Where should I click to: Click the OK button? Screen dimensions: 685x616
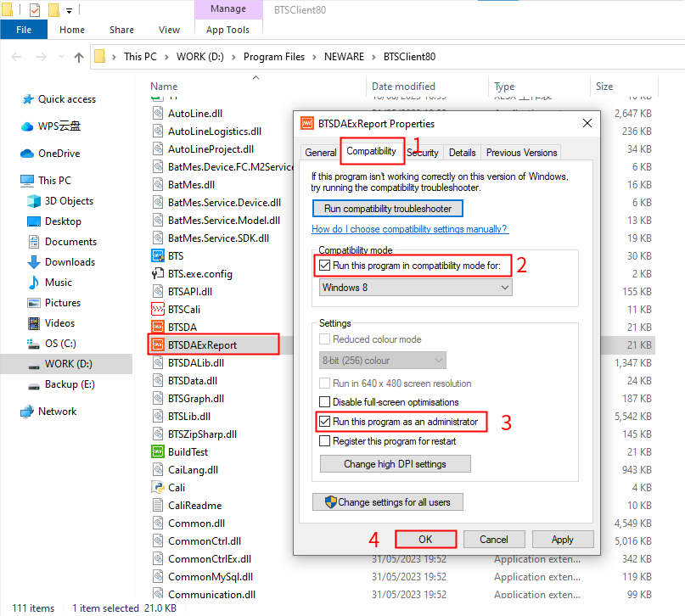click(425, 539)
